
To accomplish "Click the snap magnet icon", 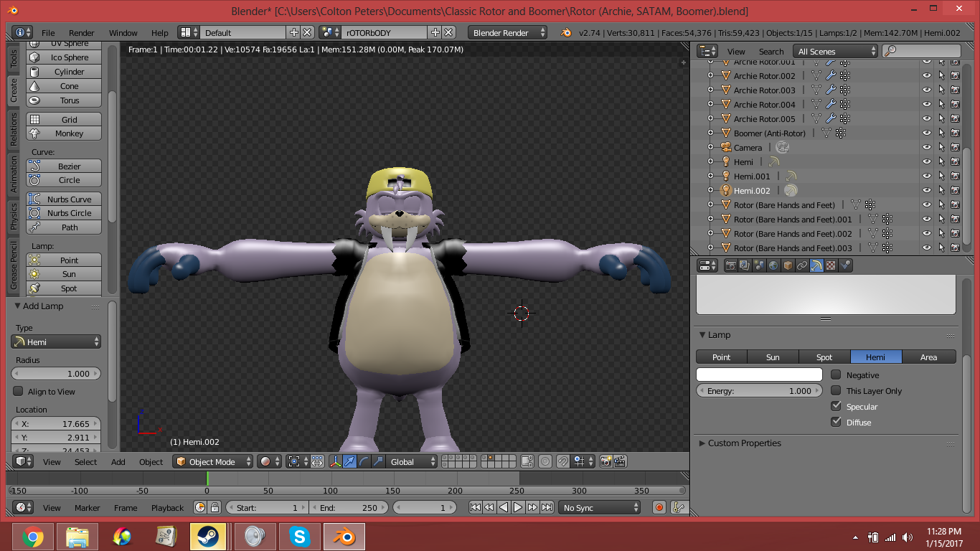I will pos(563,461).
